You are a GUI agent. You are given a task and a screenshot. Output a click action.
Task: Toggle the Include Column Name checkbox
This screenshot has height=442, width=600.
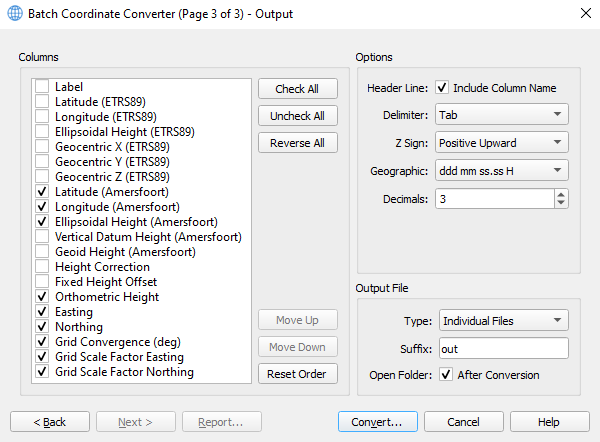[x=442, y=88]
